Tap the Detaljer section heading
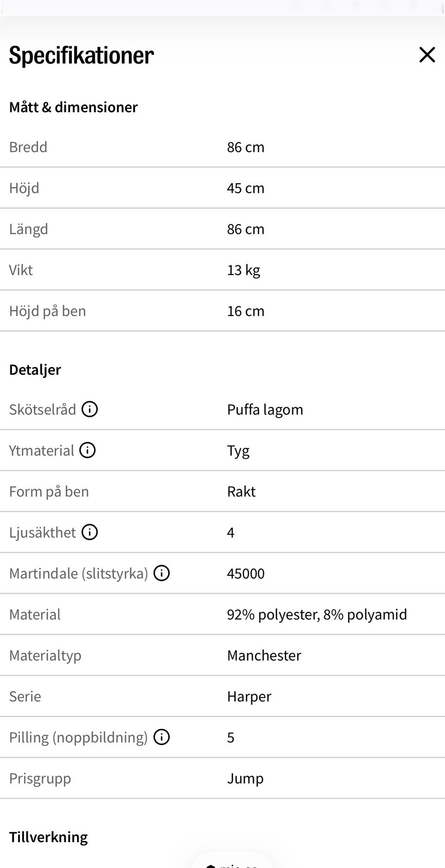Image resolution: width=445 pixels, height=868 pixels. point(35,370)
